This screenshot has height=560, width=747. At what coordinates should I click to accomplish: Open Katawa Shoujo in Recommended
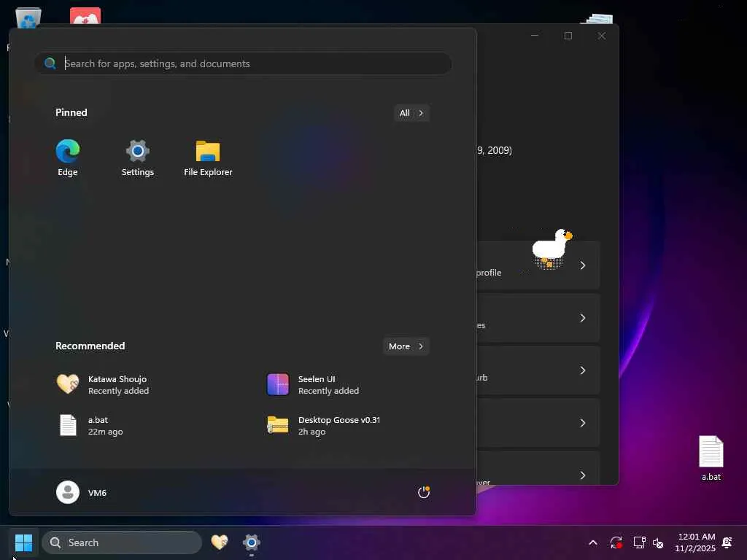(102, 384)
